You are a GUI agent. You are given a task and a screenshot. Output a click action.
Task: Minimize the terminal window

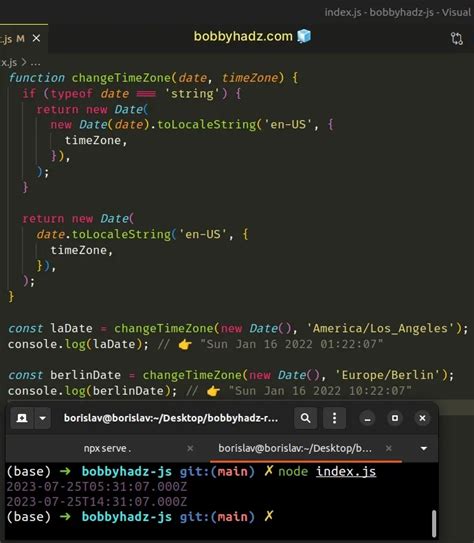pyautogui.click(x=367, y=418)
